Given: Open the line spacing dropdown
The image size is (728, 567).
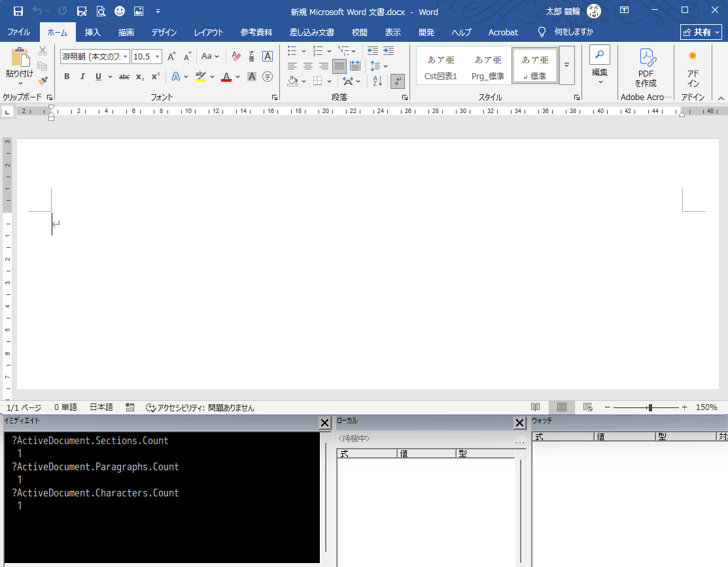Looking at the screenshot, I should coord(379,66).
